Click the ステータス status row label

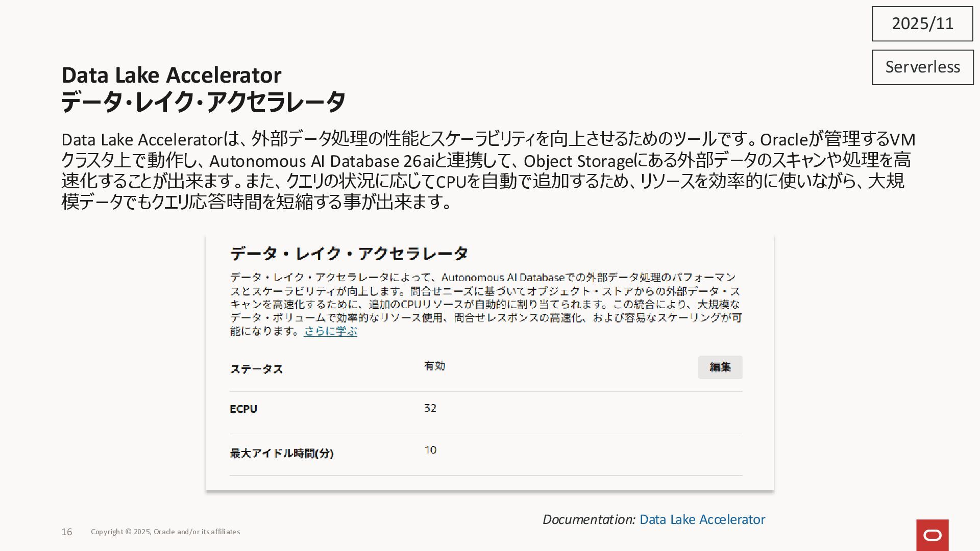pos(256,369)
